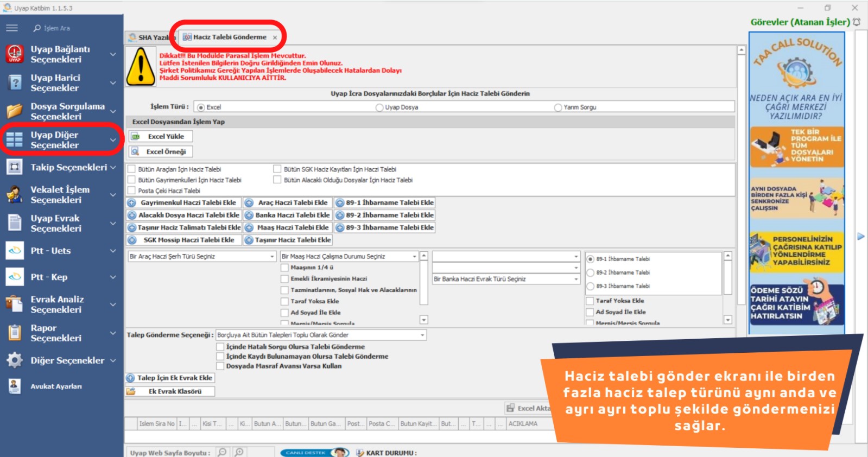Open Evrak Analiz Seçenekleri menu
This screenshot has width=868, height=457.
click(x=61, y=304)
